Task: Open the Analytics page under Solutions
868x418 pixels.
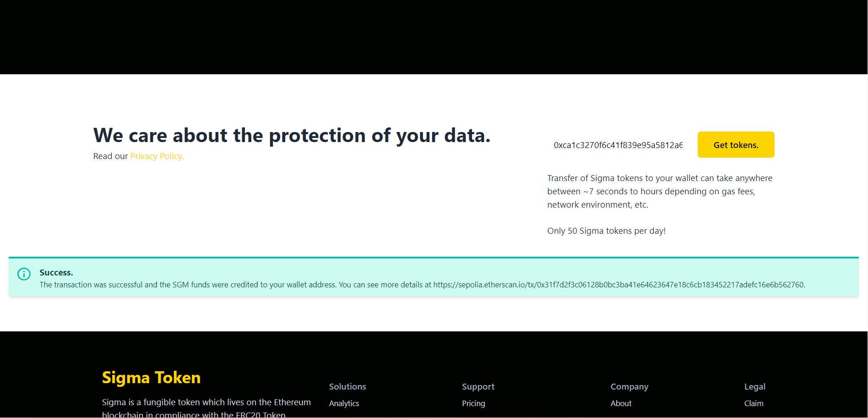Action: pyautogui.click(x=344, y=403)
